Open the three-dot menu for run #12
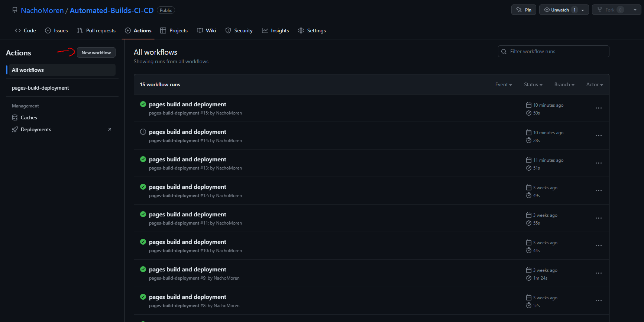Image resolution: width=644 pixels, height=322 pixels. 599,191
